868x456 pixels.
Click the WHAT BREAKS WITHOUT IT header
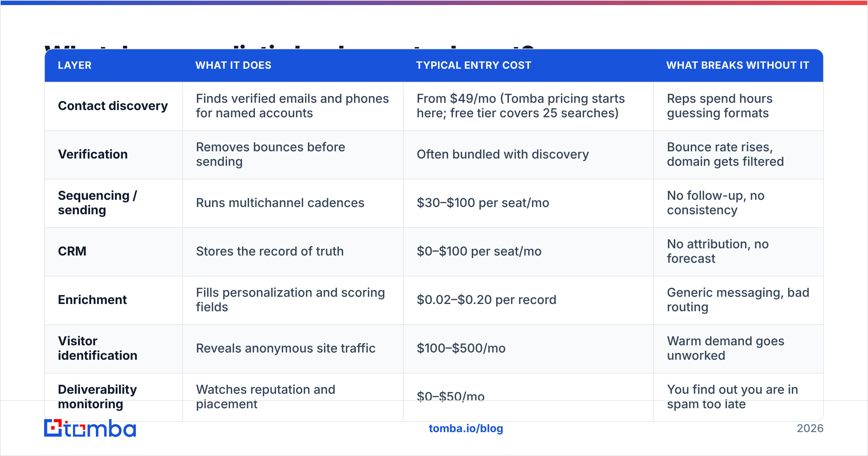(x=738, y=65)
